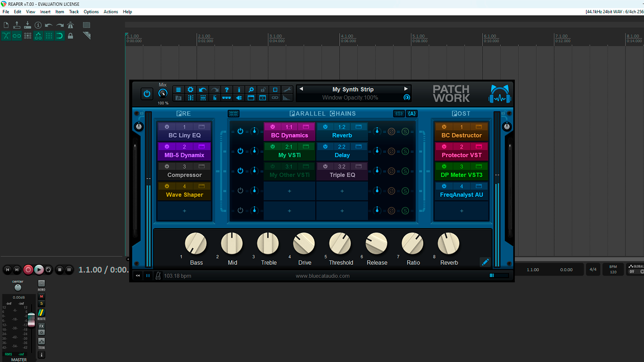Click the Save project download-arrow icon
This screenshot has width=644, height=362.
27,25
